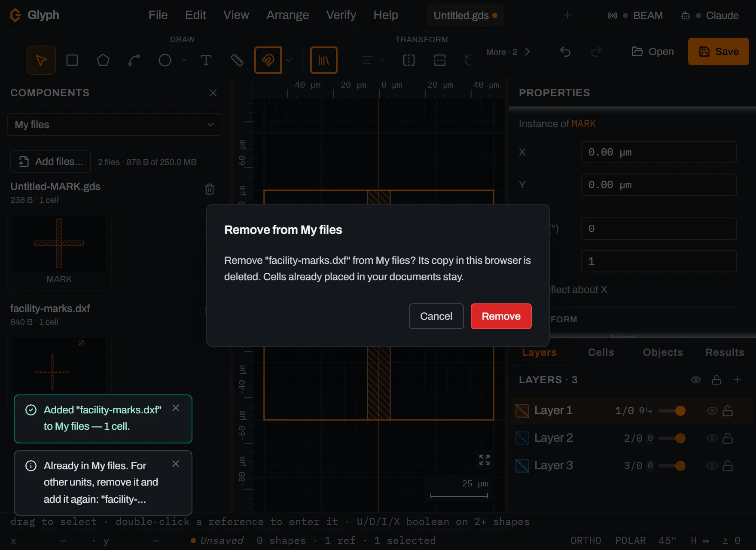Screen dimensions: 756x550
Task: Open the Edit menu
Action: (196, 15)
